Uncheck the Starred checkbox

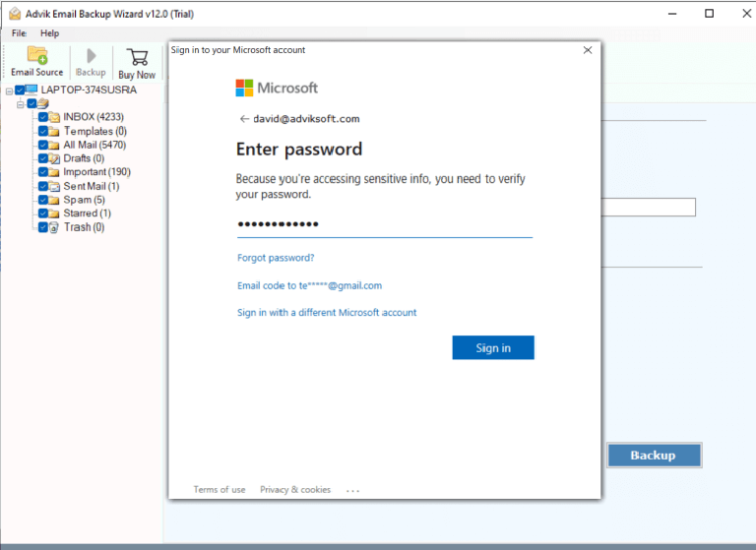43,214
